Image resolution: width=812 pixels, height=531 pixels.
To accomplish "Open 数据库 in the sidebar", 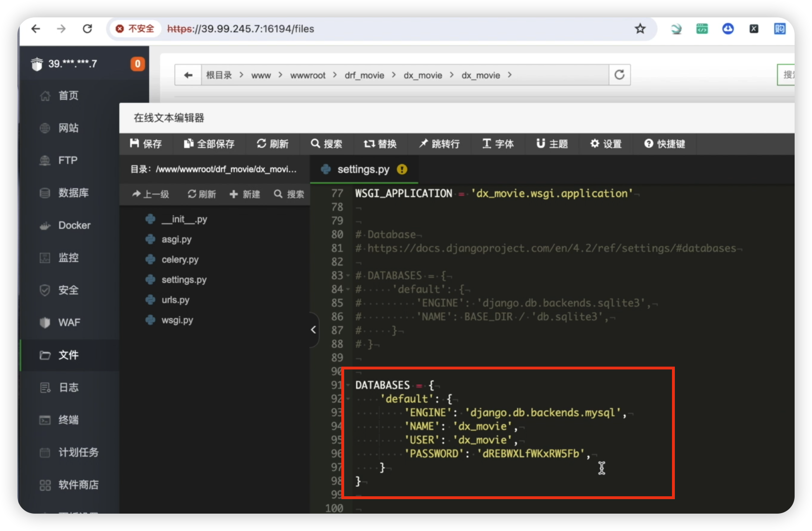I will pyautogui.click(x=73, y=193).
